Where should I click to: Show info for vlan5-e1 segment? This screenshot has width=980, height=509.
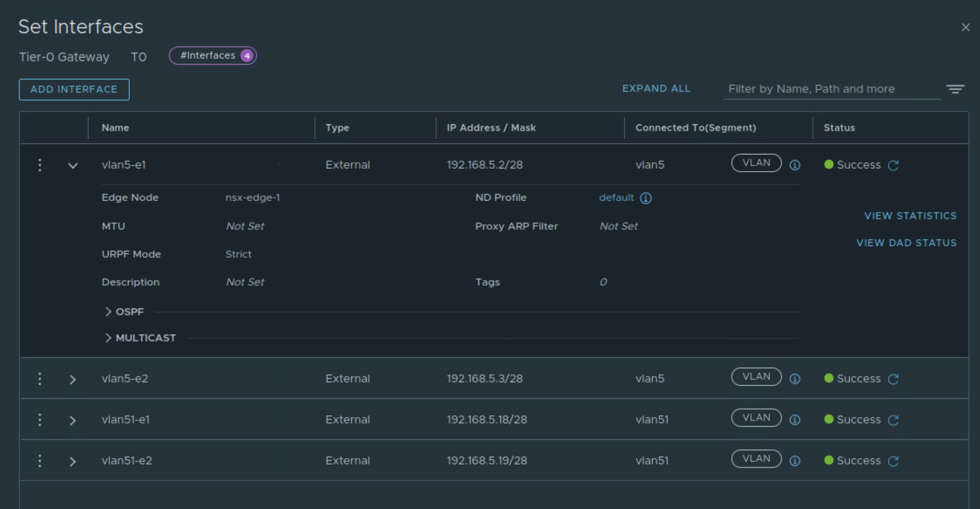(795, 165)
